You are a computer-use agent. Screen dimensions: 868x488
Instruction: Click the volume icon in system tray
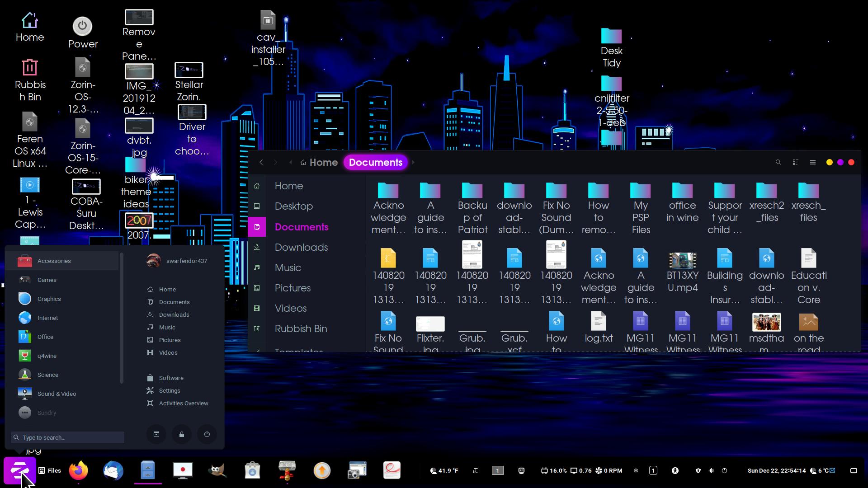pyautogui.click(x=711, y=470)
